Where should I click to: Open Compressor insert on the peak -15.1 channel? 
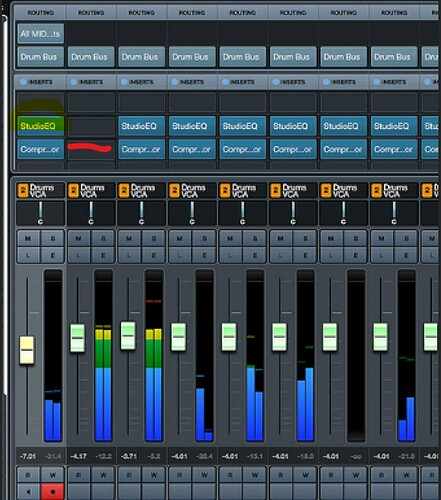coord(243,149)
